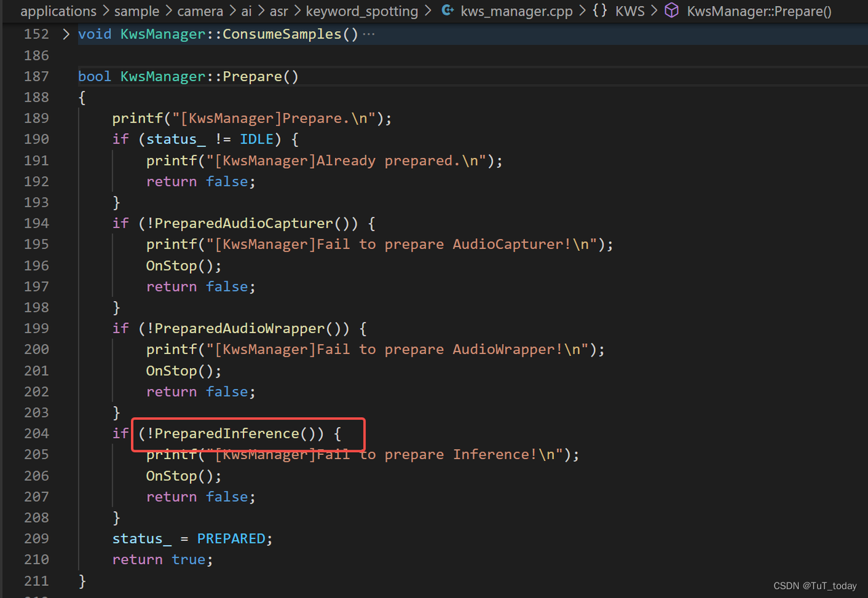868x598 pixels.
Task: Click OnStop() call on line 196
Action: (180, 265)
